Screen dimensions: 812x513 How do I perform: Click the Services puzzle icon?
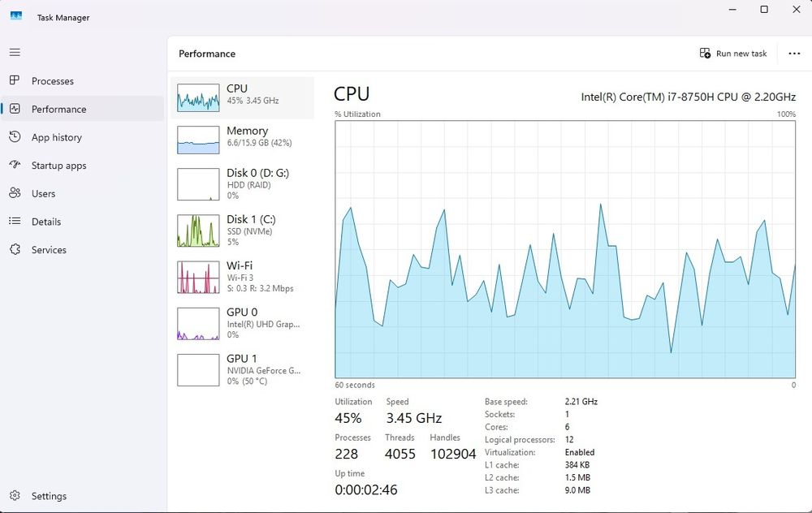[x=15, y=249]
